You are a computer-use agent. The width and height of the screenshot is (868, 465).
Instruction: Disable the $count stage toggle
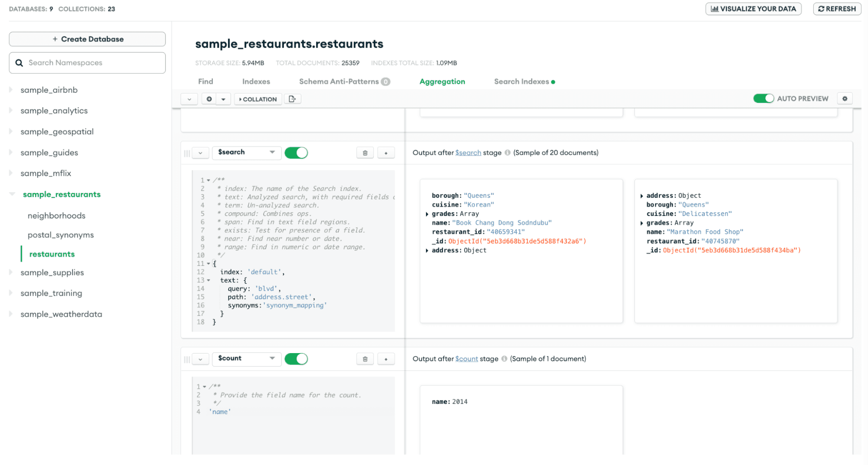tap(296, 359)
